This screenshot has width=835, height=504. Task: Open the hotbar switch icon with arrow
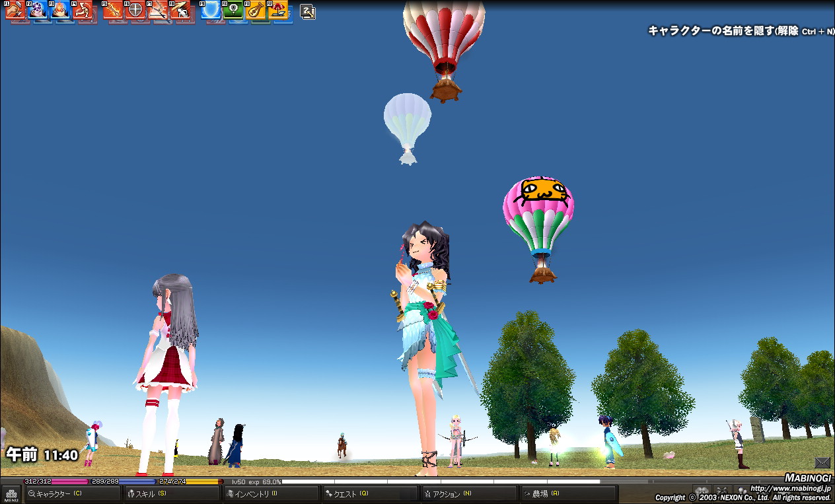click(x=307, y=11)
